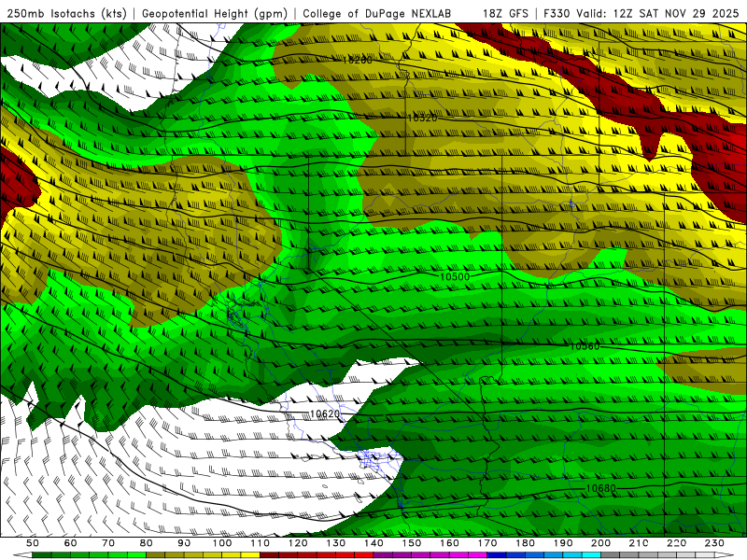
Task: Click the 120 value on the color scale
Action: click(298, 543)
